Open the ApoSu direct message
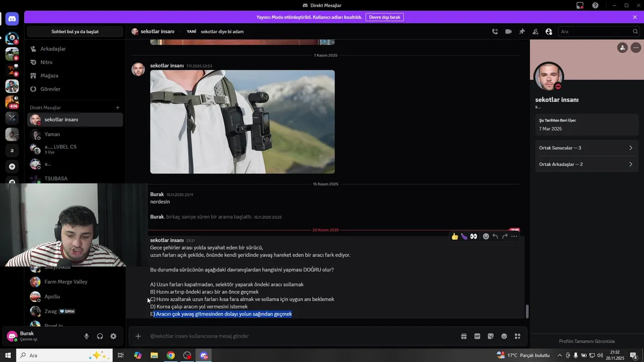Image resolution: width=644 pixels, height=362 pixels. (x=75, y=297)
